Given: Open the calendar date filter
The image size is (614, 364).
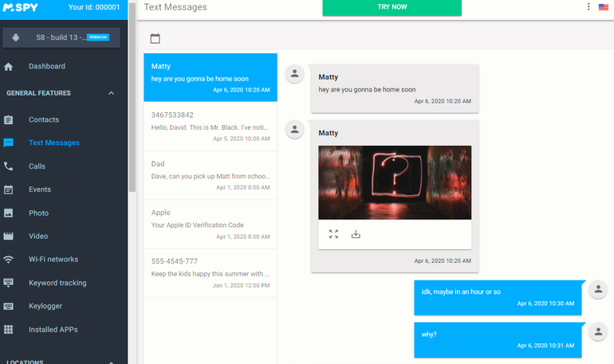Looking at the screenshot, I should coord(155,38).
